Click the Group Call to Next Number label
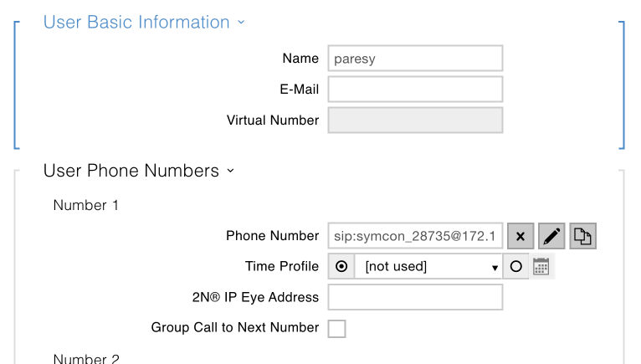Screen dimensions: 641x364 (235, 328)
